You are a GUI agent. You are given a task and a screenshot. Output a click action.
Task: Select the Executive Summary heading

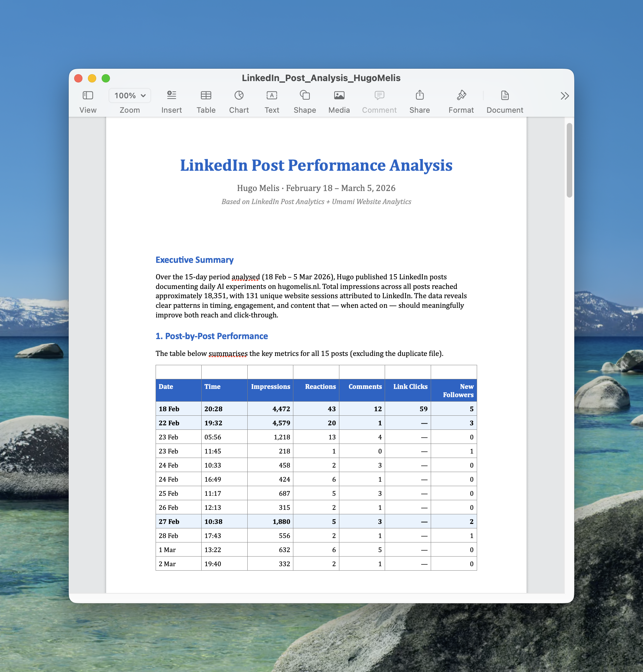pyautogui.click(x=194, y=260)
